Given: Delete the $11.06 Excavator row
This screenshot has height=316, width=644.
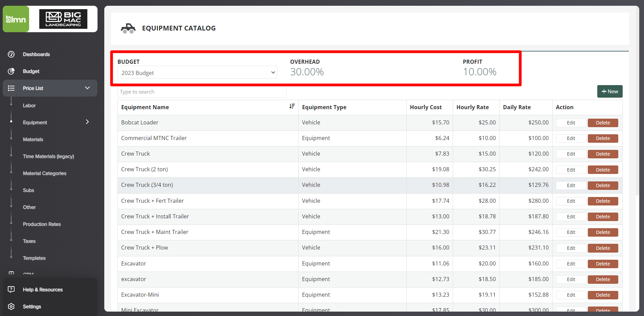Looking at the screenshot, I should tap(603, 264).
